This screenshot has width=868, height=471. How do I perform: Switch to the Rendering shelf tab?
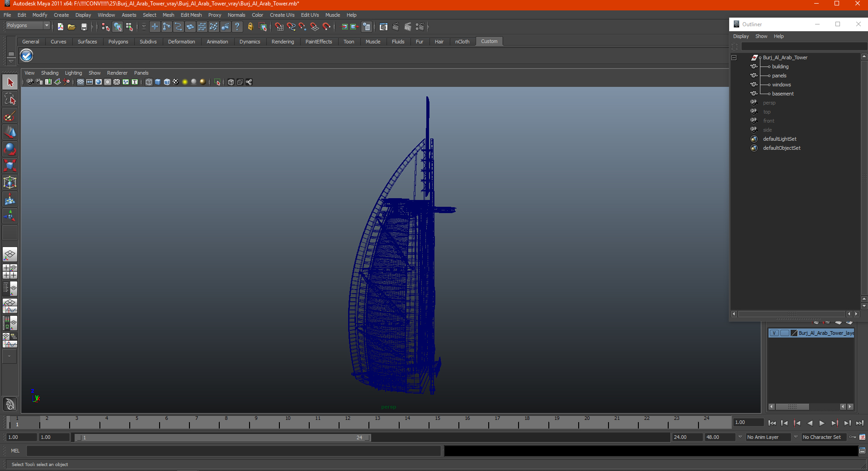283,42
